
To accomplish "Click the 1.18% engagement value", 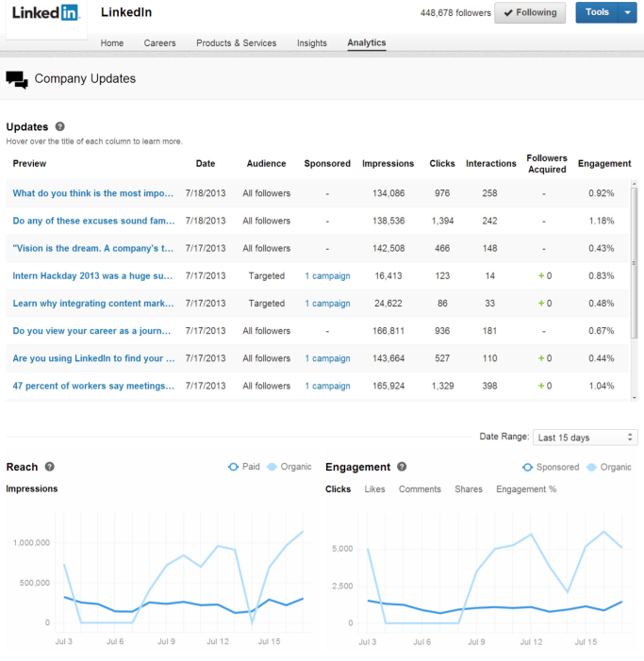I will click(602, 221).
